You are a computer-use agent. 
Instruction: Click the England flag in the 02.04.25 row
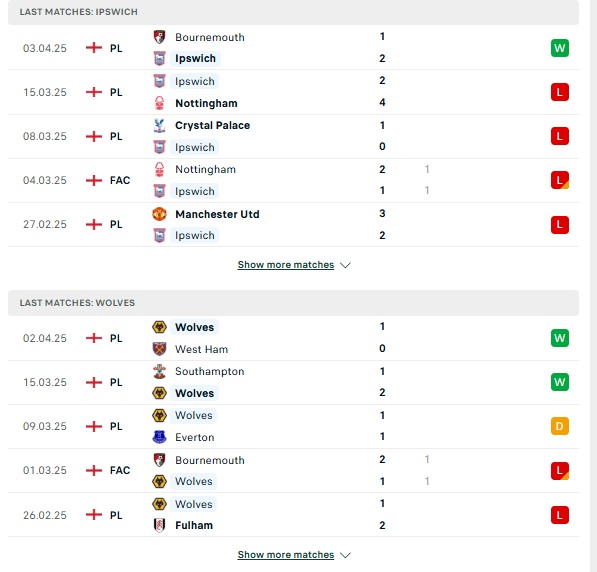(94, 338)
